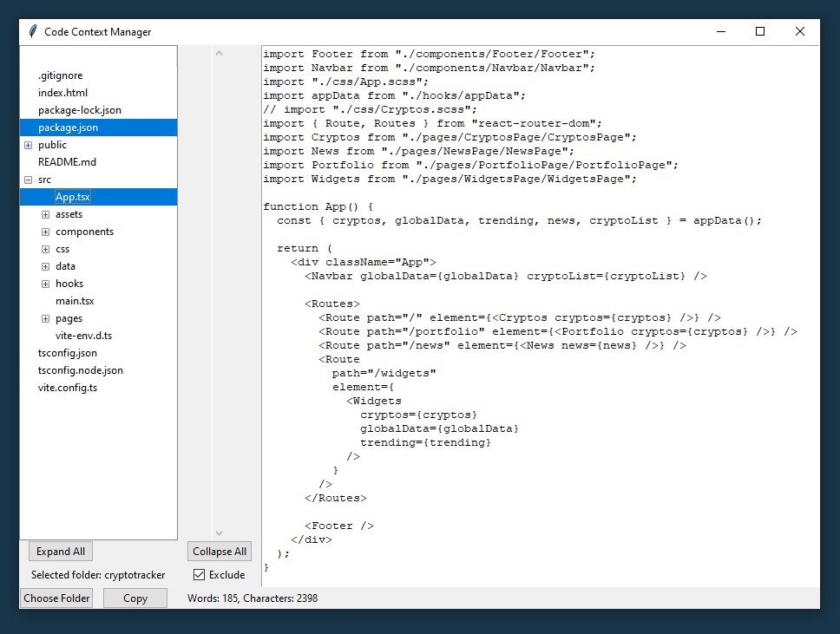The width and height of the screenshot is (840, 634).
Task: Toggle the Exclude checkbox
Action: (200, 575)
